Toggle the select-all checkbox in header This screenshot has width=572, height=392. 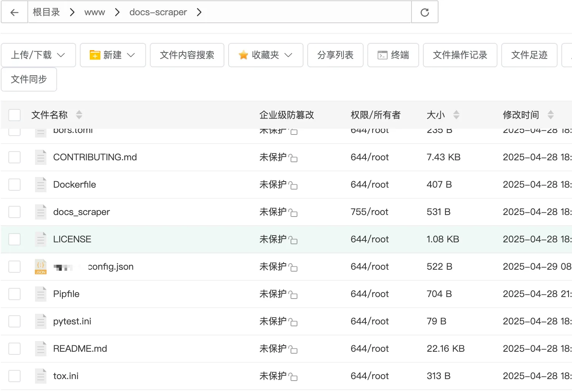click(x=14, y=115)
